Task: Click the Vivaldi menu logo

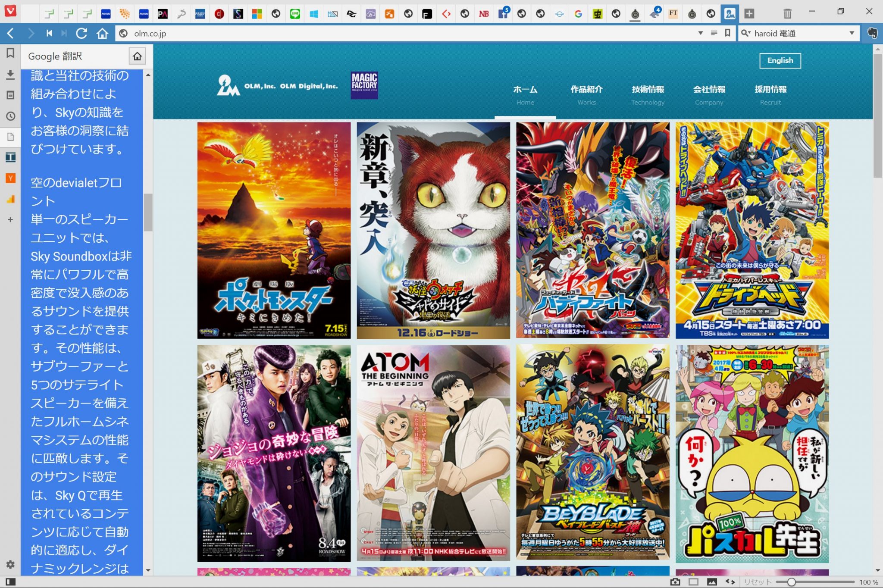Action: tap(10, 11)
